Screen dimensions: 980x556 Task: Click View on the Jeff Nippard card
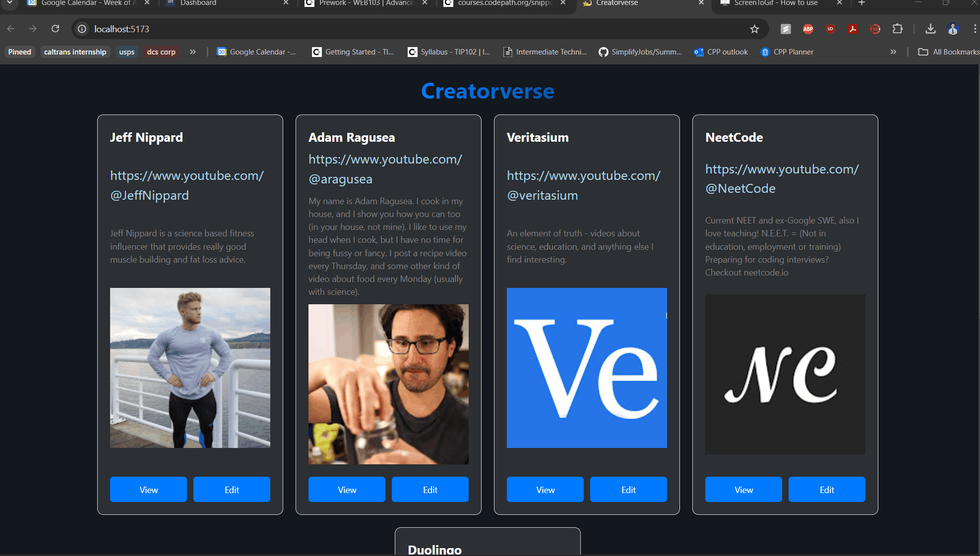tap(148, 490)
